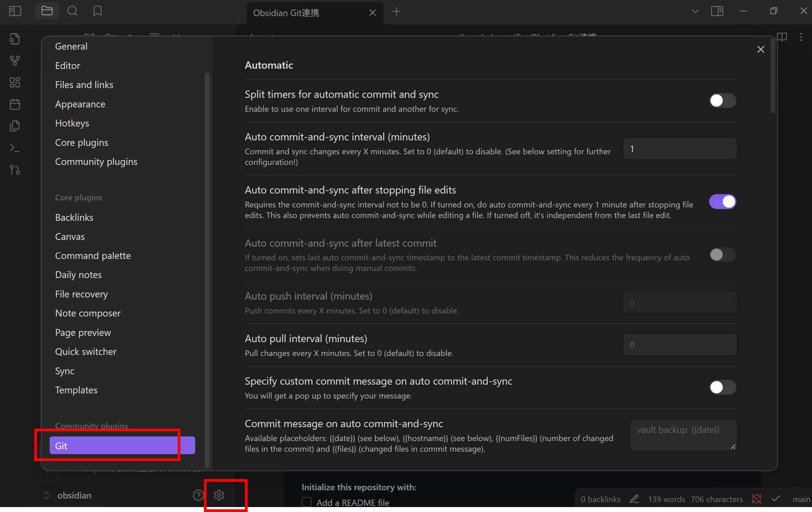Open Backlinks plugin settings
This screenshot has height=512, width=812.
point(74,217)
